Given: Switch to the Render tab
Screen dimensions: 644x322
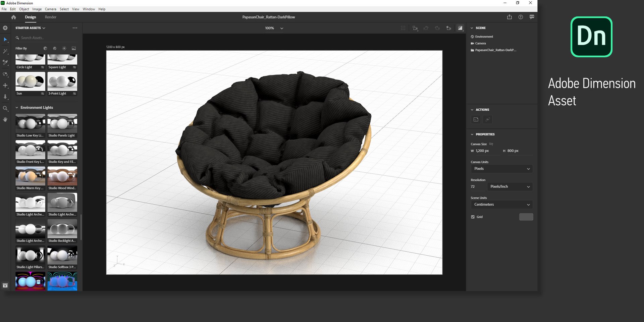Looking at the screenshot, I should coord(51,17).
